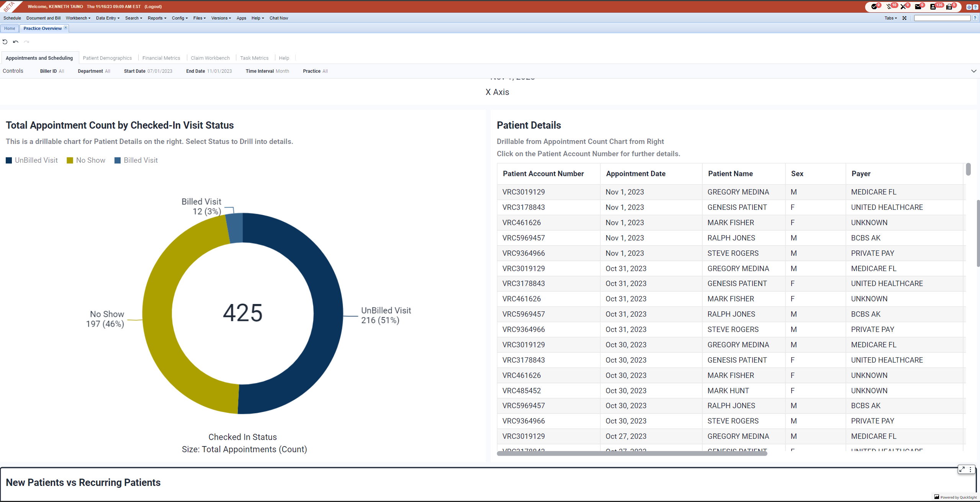
Task: Click the checkmark tasks notification icon
Action: [874, 7]
